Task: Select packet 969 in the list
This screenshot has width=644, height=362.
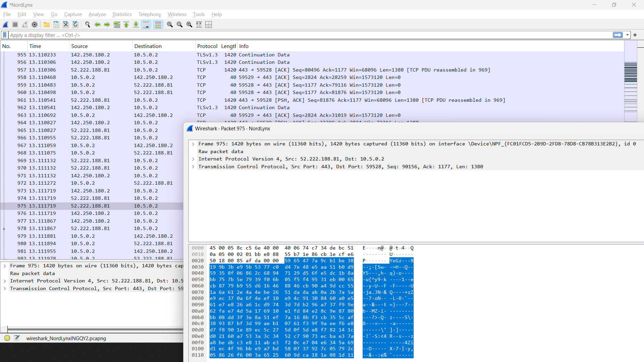Action: pos(92,161)
